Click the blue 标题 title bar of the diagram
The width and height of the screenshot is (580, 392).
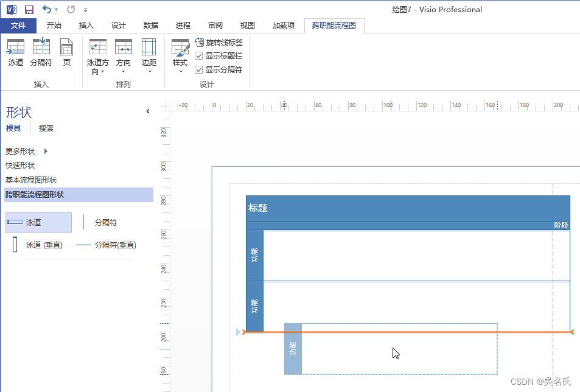click(x=408, y=208)
